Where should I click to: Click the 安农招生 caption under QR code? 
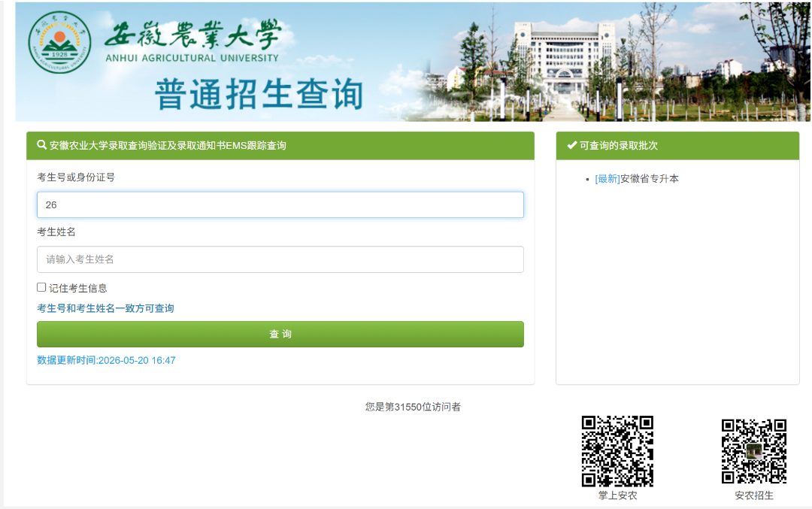754,495
